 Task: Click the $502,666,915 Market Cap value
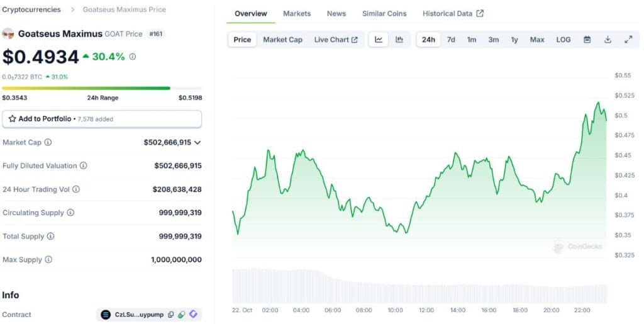[x=167, y=142]
